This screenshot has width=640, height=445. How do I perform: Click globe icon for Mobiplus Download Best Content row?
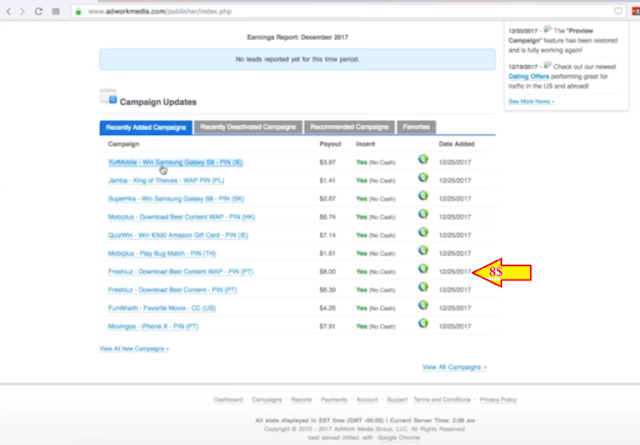point(423,214)
